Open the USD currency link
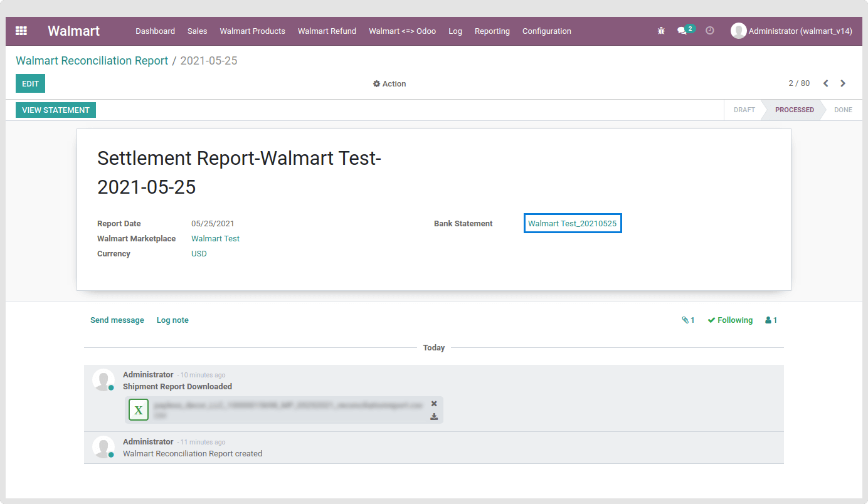The image size is (868, 504). (x=199, y=254)
